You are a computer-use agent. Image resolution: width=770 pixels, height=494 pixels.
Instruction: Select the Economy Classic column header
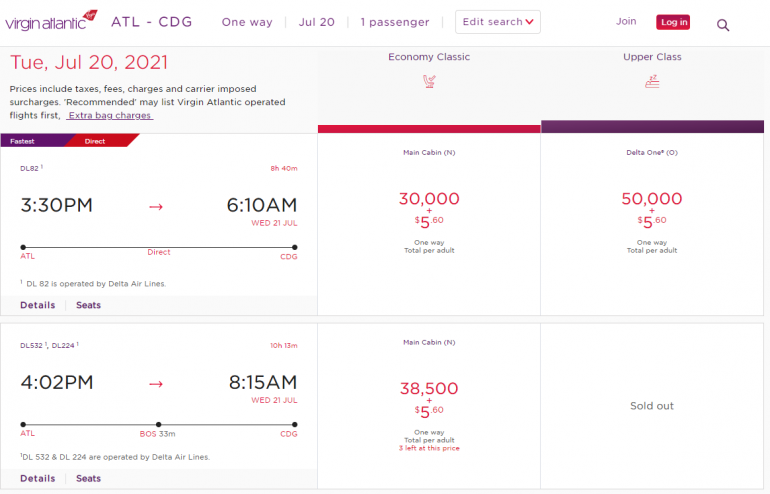point(429,57)
